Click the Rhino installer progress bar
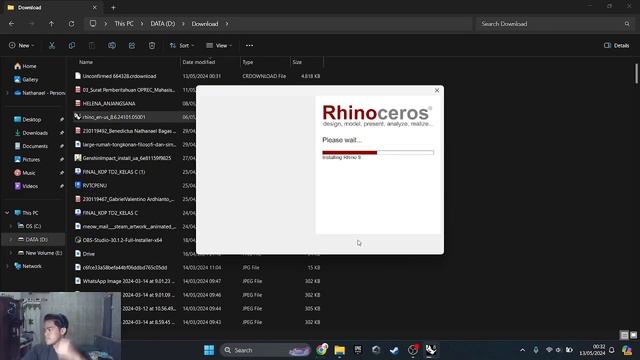The image size is (640, 360). pyautogui.click(x=378, y=153)
